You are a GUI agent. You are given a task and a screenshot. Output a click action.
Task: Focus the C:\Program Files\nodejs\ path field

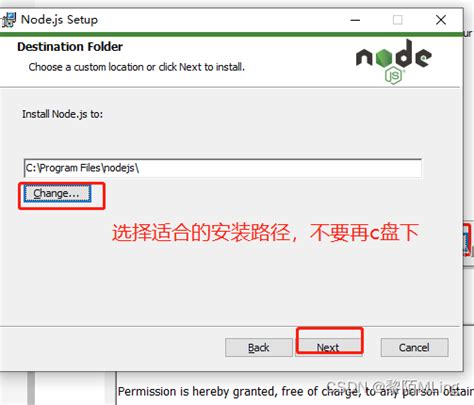(223, 168)
